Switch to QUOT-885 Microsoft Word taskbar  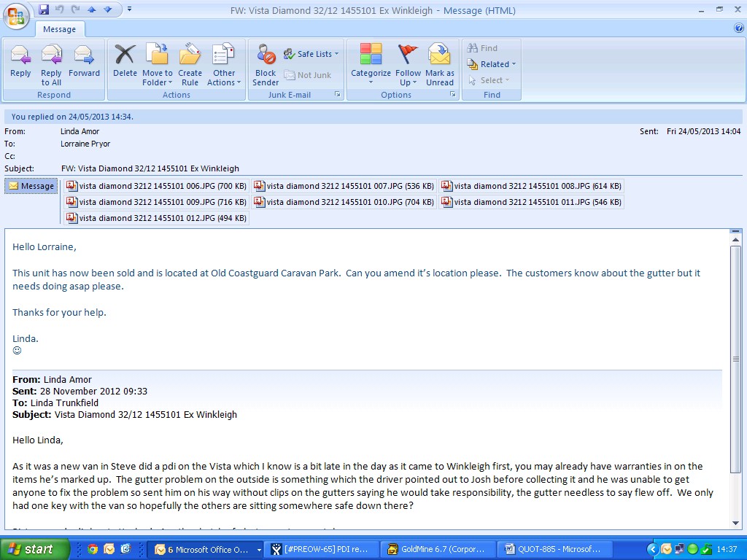pyautogui.click(x=554, y=550)
